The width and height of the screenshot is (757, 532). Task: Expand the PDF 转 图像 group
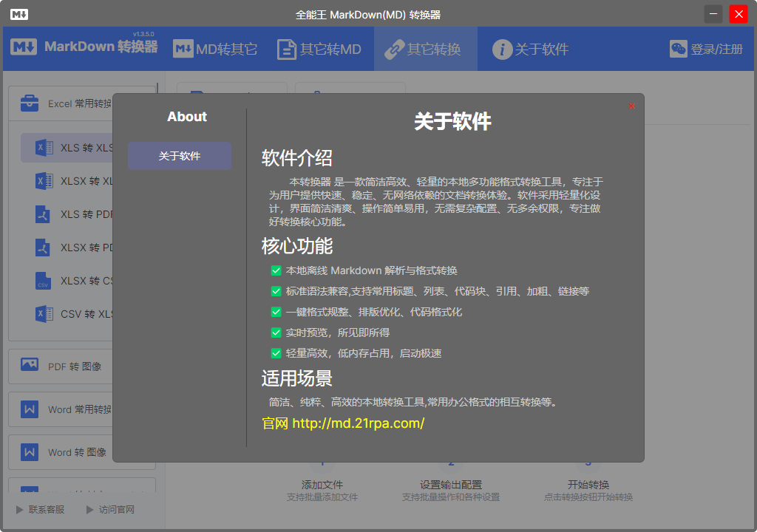click(x=61, y=366)
